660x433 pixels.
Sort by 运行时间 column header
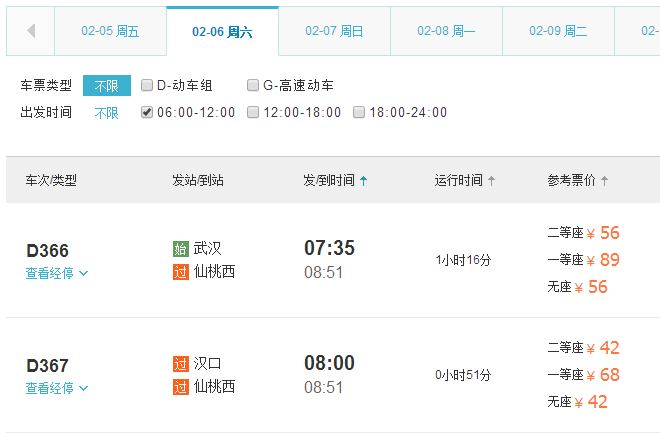(458, 181)
